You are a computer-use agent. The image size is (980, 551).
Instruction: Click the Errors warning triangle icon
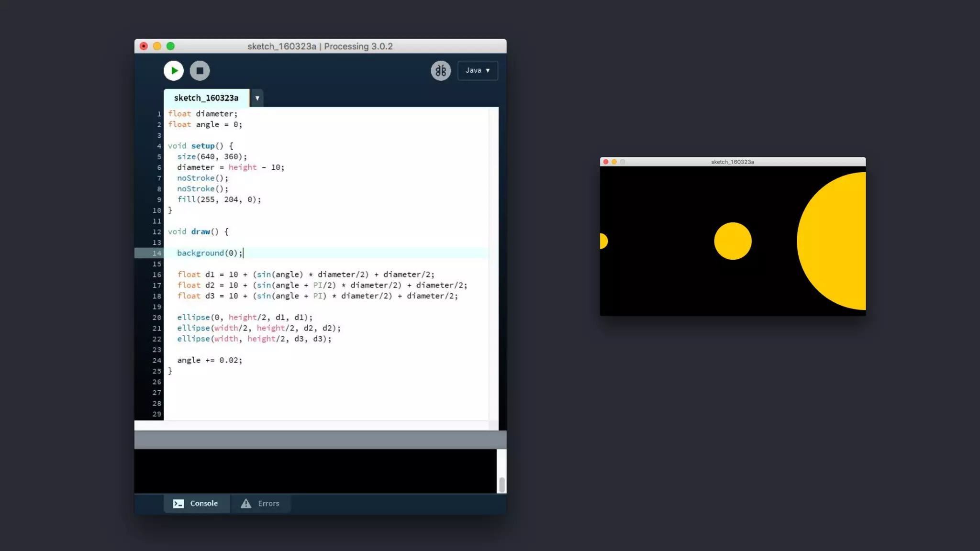(246, 504)
